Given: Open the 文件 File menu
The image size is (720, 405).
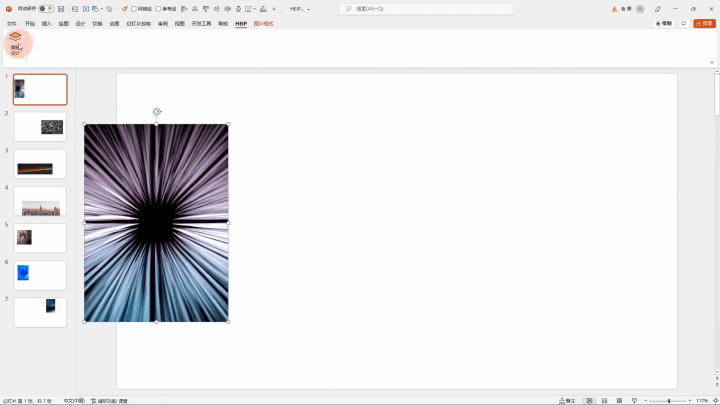Looking at the screenshot, I should 11,23.
